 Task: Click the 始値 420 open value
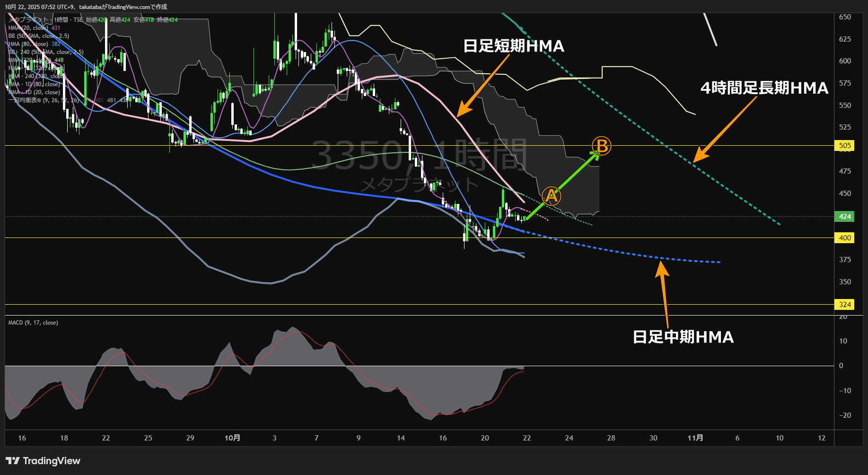pyautogui.click(x=96, y=20)
